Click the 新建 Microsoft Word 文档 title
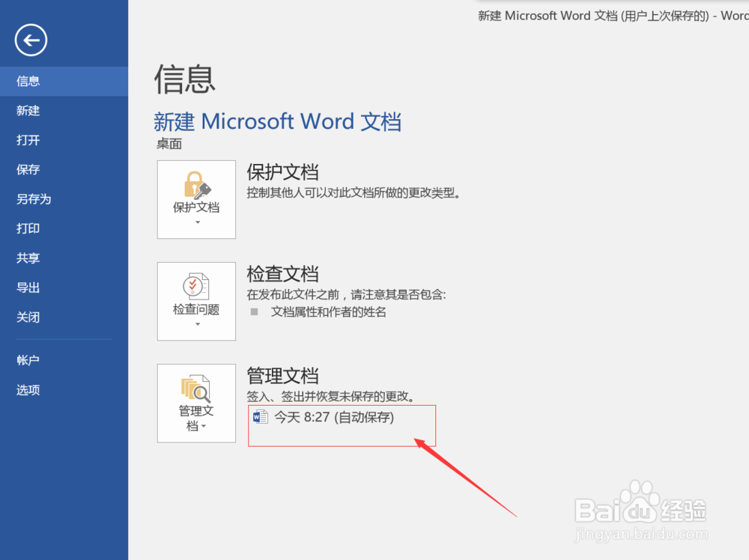 278,121
